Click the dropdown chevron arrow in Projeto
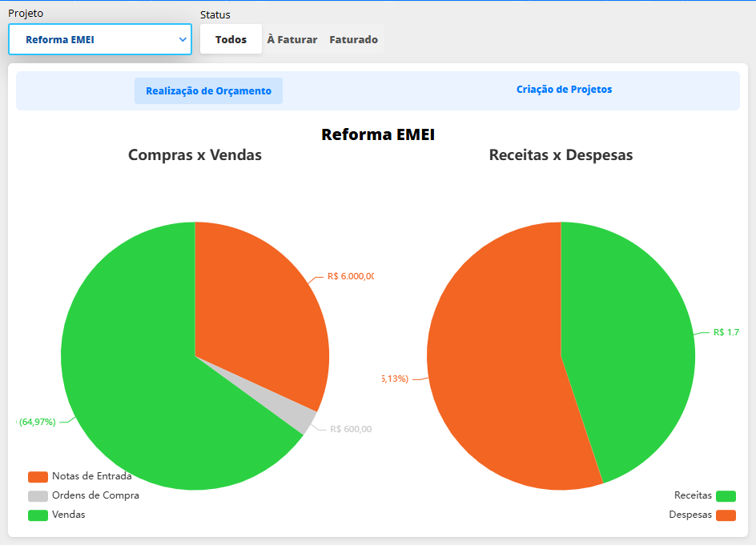 coord(183,39)
